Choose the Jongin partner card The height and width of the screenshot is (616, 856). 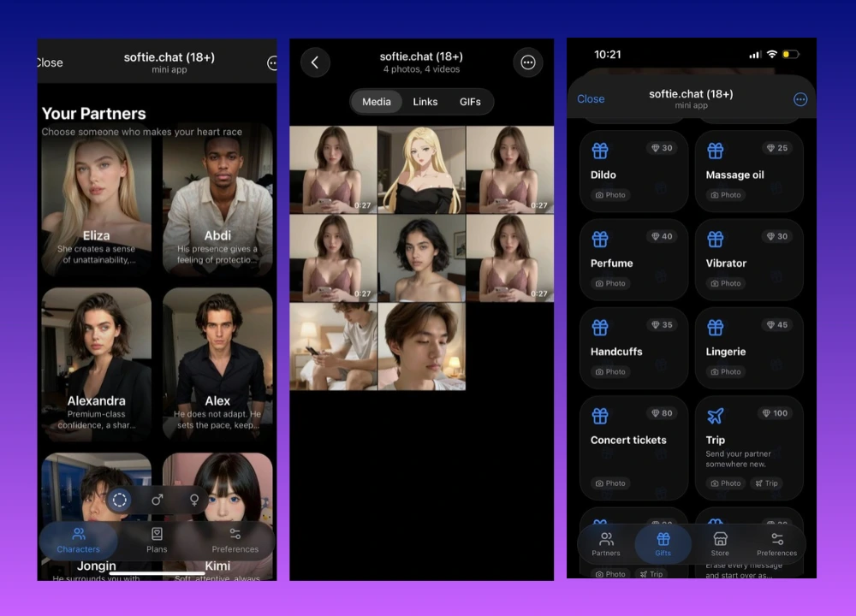pos(96,516)
